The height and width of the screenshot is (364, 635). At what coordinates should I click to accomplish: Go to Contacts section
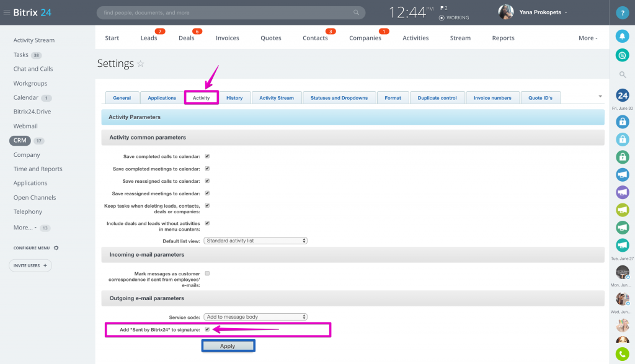point(315,38)
